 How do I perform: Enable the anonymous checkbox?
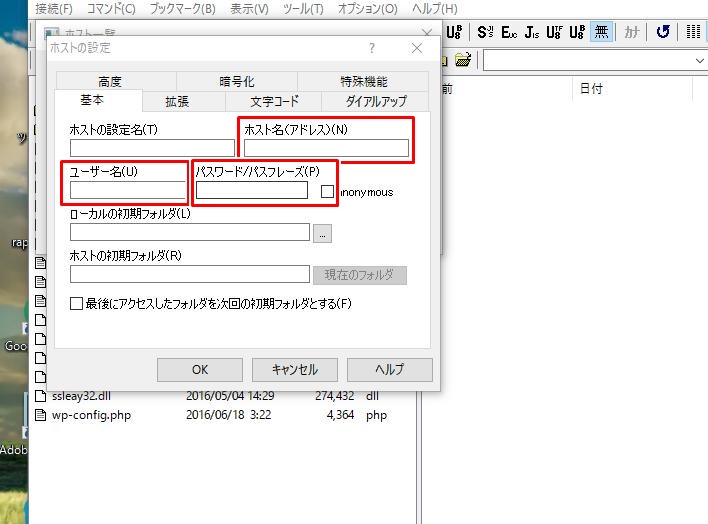pyautogui.click(x=327, y=192)
